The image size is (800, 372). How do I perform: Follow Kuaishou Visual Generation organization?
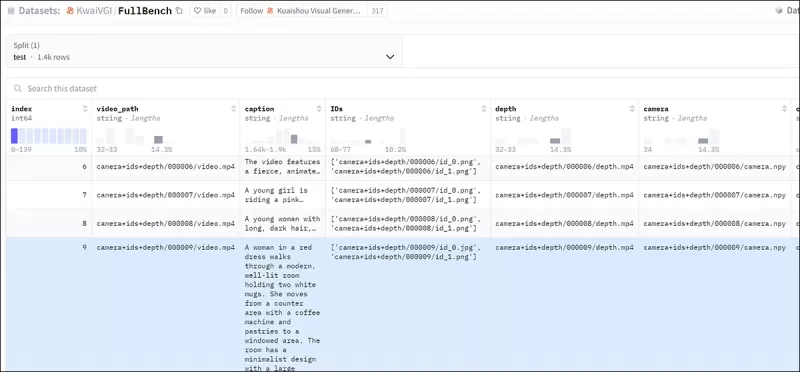coord(302,11)
